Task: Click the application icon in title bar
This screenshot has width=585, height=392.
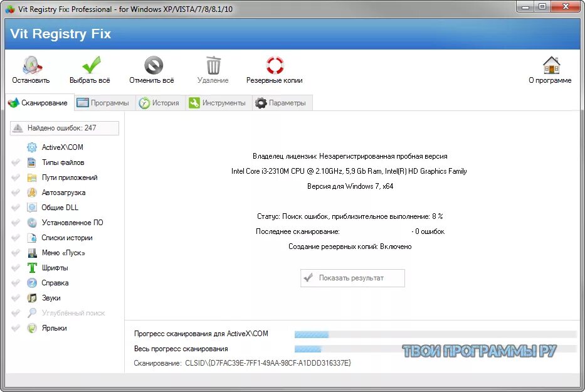Action: 10,9
